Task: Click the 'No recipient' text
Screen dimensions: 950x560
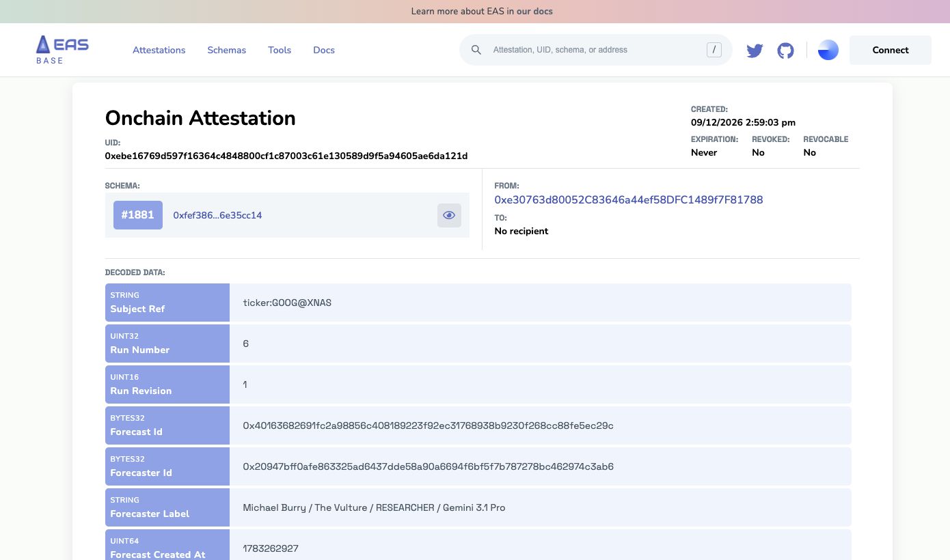Action: (521, 231)
